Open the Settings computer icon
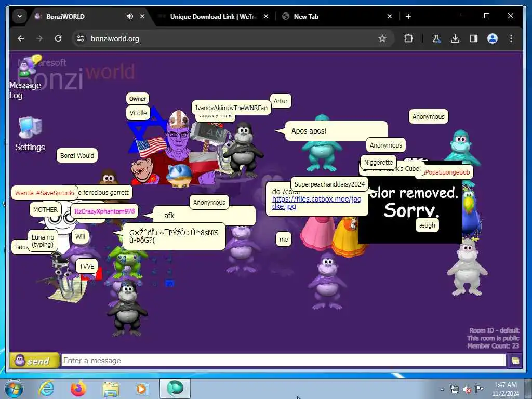The height and width of the screenshot is (399, 532). [x=30, y=134]
